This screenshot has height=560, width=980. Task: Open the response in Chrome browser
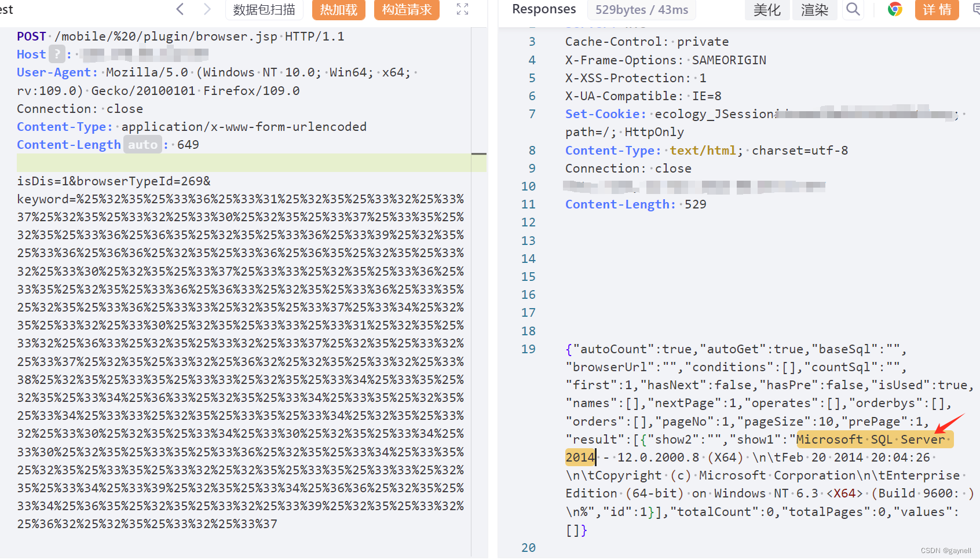pos(895,9)
